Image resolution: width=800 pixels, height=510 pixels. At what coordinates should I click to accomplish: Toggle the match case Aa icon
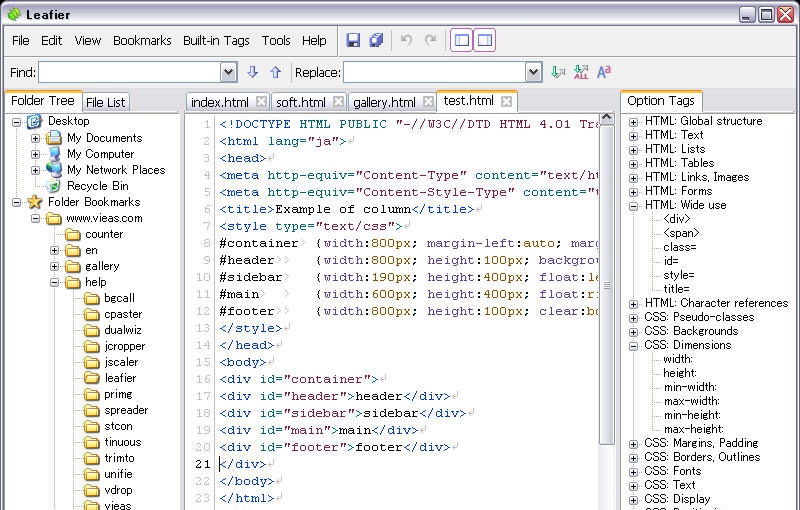click(x=604, y=72)
